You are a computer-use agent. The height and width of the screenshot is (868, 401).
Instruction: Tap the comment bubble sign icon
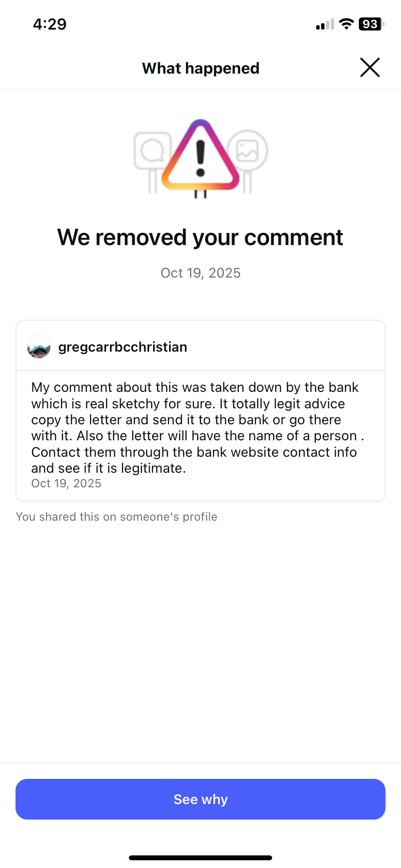(152, 151)
